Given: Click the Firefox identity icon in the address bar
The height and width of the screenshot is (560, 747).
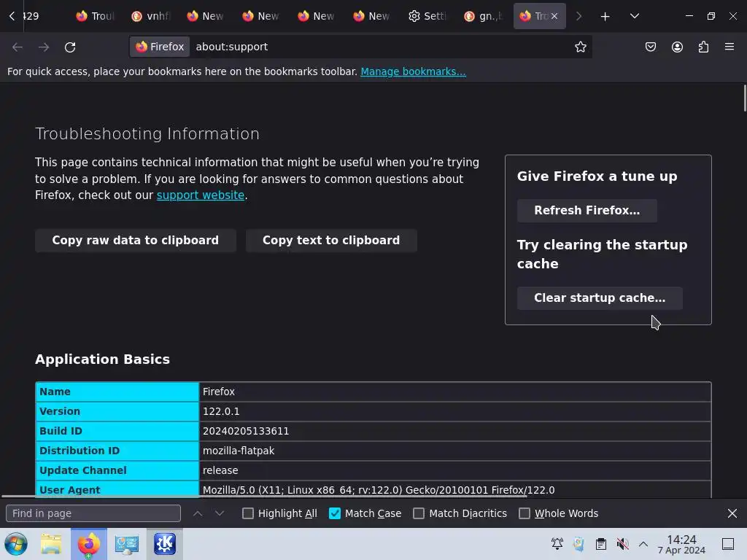Looking at the screenshot, I should (160, 47).
